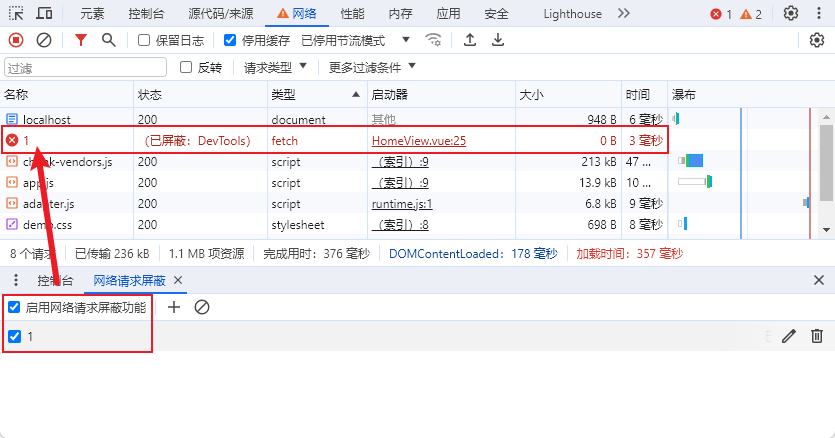Open 更多过滤条件 dropdown
Screen dimensions: 835x438
coord(372,67)
